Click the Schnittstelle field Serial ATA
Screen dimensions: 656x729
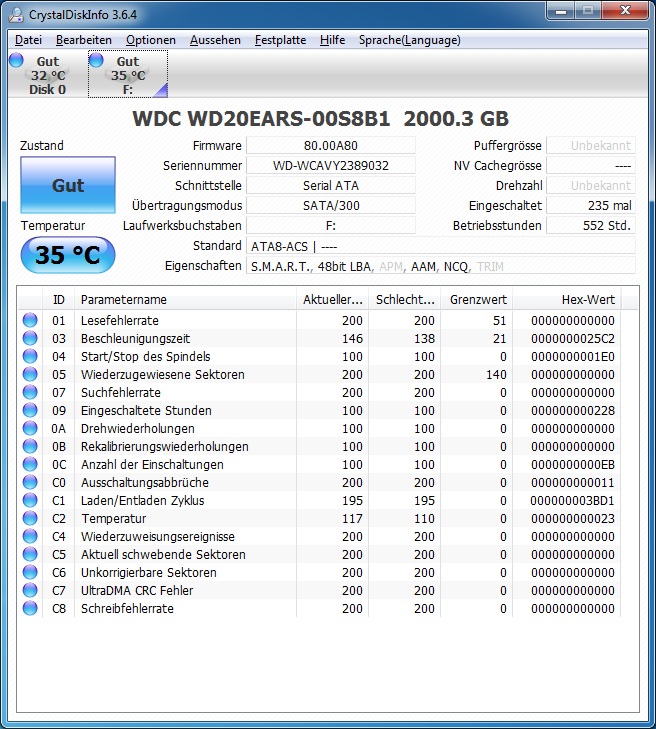pyautogui.click(x=331, y=186)
